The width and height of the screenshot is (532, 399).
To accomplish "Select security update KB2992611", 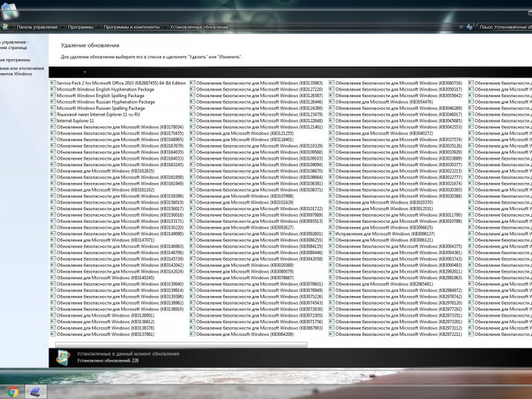I will tap(398, 271).
